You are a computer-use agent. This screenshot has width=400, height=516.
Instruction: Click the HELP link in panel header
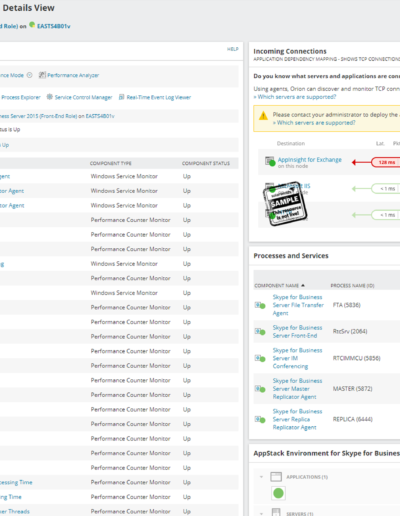tap(233, 49)
